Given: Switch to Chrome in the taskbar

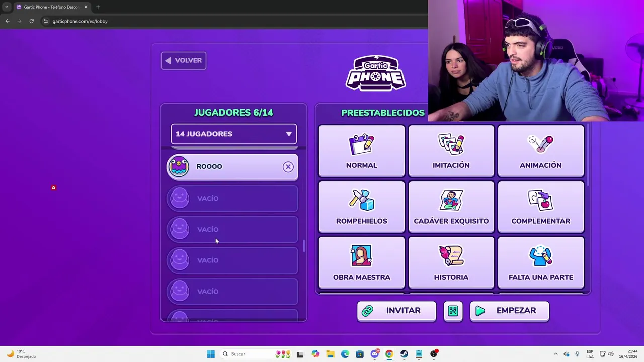Looking at the screenshot, I should tap(389, 354).
